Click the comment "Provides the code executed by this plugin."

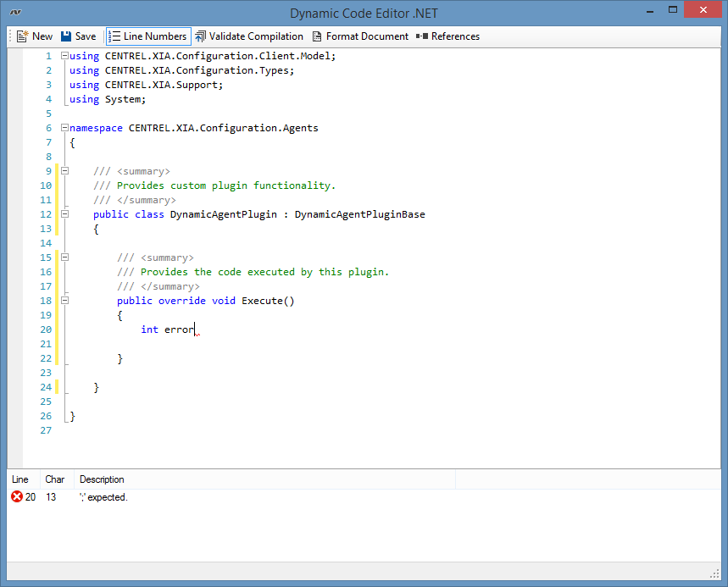[264, 272]
